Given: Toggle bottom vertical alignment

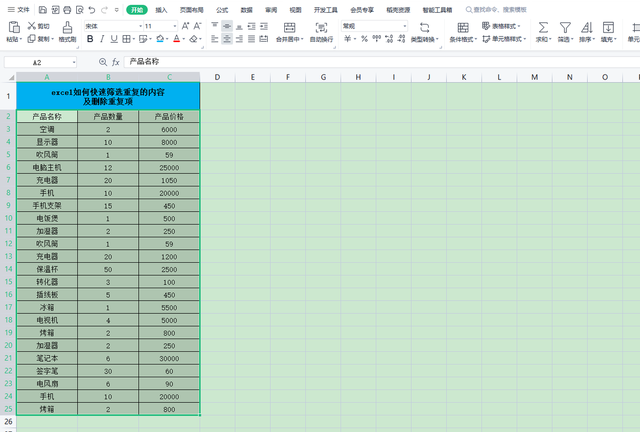Looking at the screenshot, I should (239, 26).
